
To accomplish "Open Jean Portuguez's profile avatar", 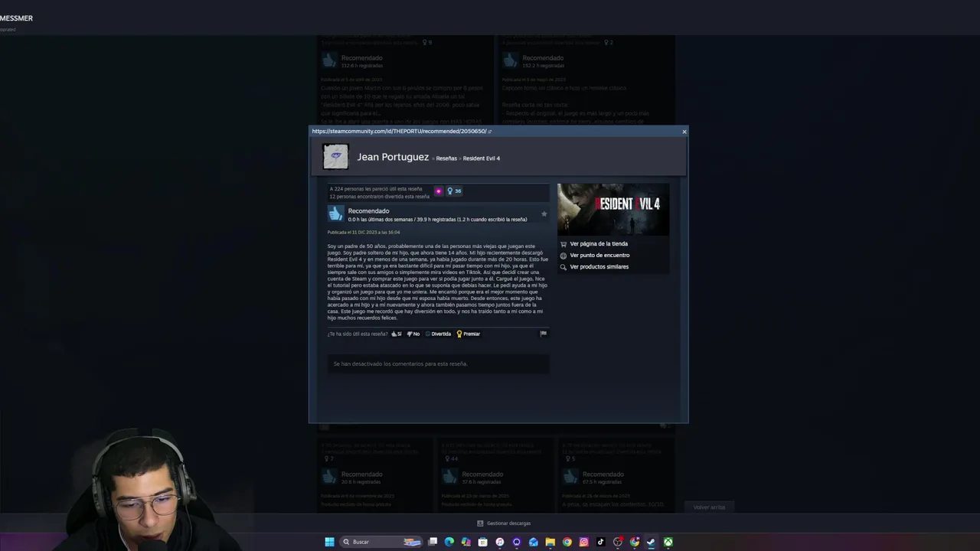I will tap(335, 157).
